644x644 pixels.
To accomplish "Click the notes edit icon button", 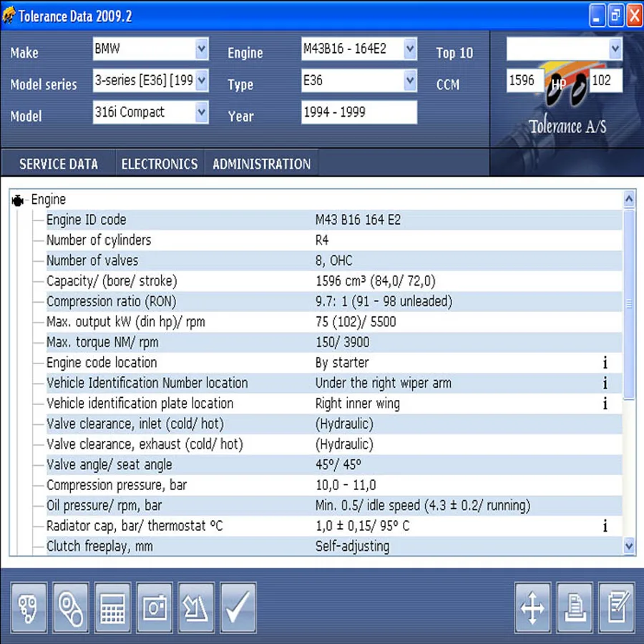I will coord(617,608).
